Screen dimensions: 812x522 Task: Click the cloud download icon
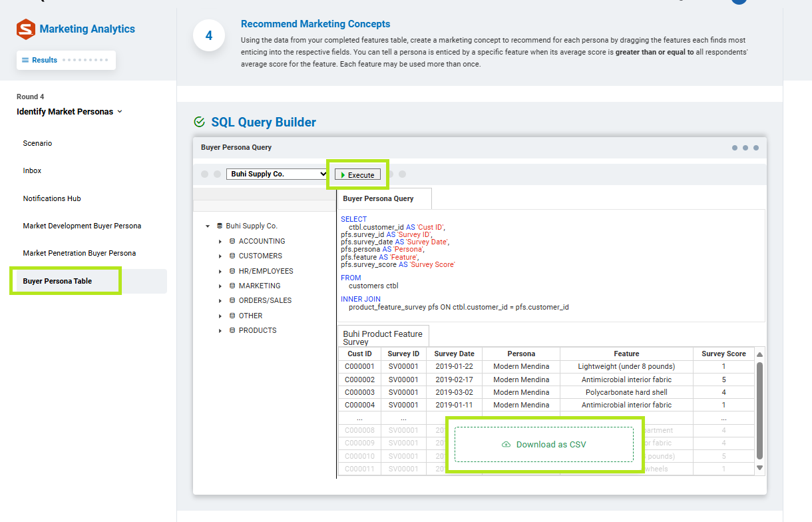(x=506, y=445)
